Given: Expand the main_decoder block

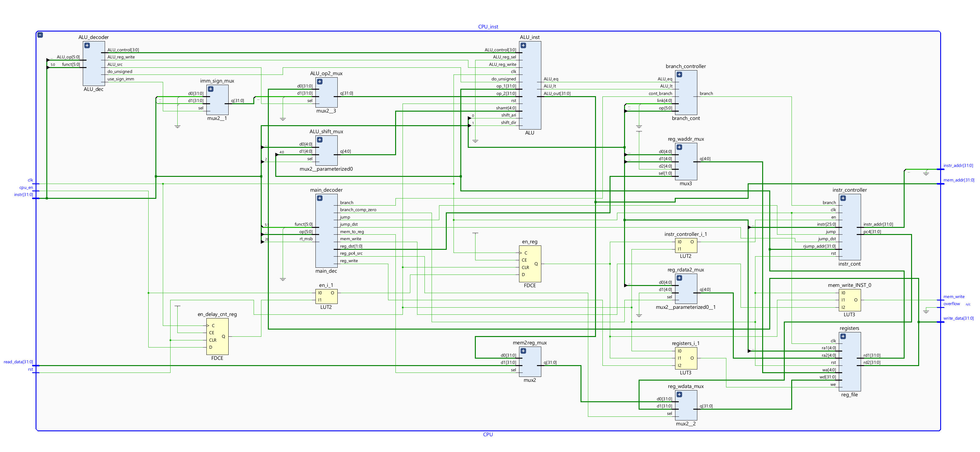Looking at the screenshot, I should coord(320,198).
